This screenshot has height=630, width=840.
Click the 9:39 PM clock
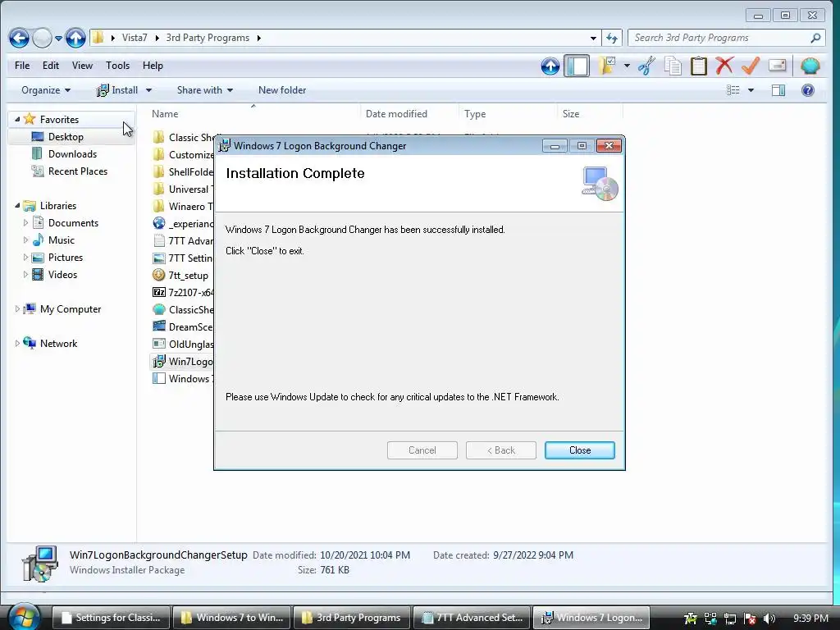[x=810, y=618]
